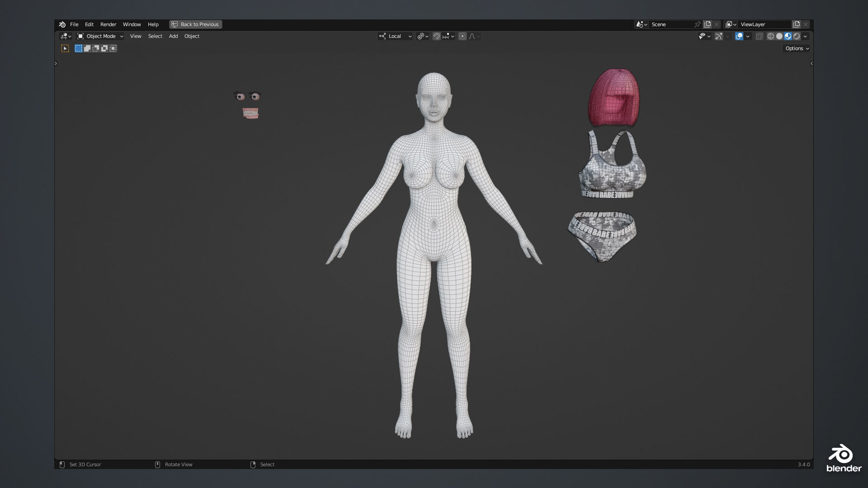
Task: Open the Render menu
Action: coord(108,24)
